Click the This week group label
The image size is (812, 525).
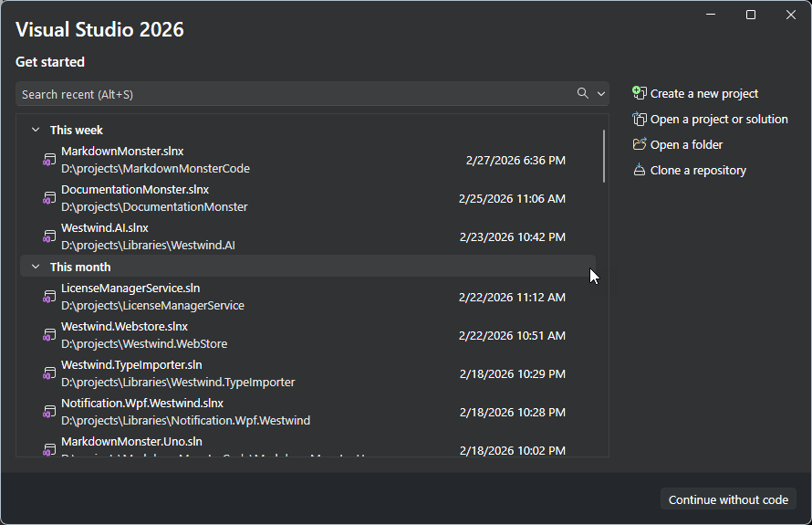tap(76, 130)
